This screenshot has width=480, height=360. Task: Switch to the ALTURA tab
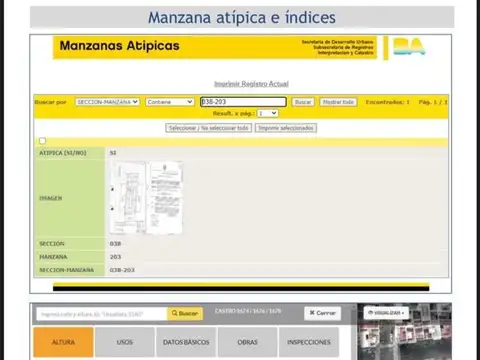tap(63, 342)
